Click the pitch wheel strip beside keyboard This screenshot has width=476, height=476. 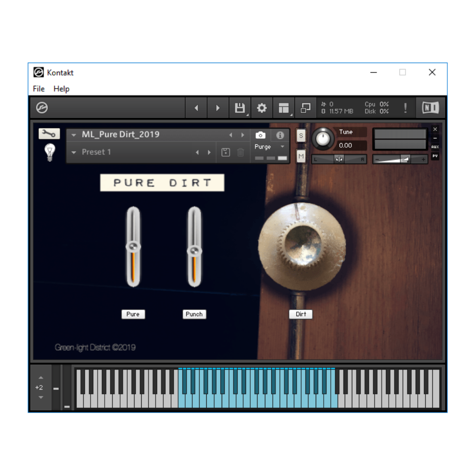pyautogui.click(x=56, y=387)
